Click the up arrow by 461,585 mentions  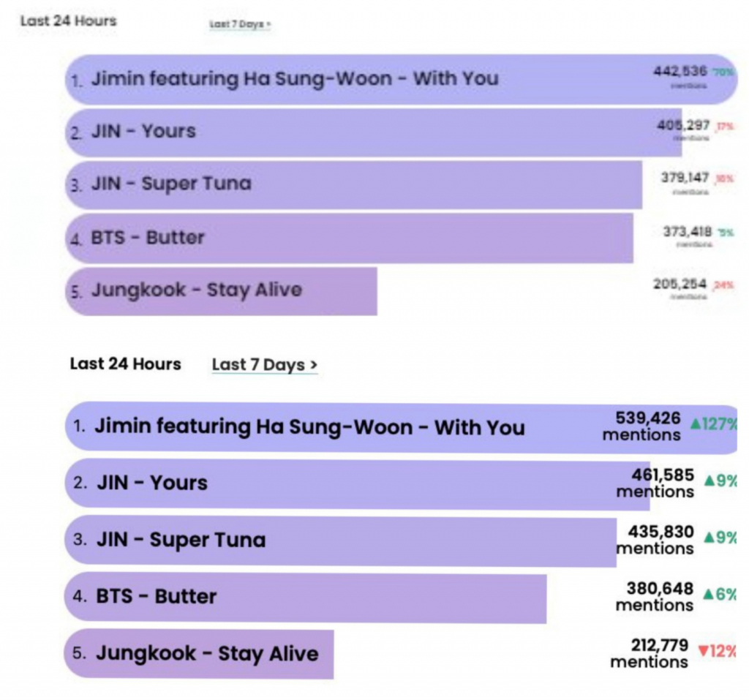710,481
